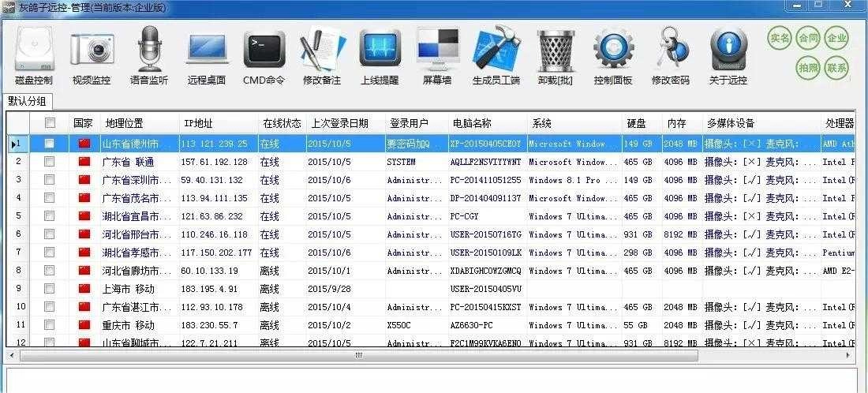Open the 上线提醒 notification icon

(380, 51)
